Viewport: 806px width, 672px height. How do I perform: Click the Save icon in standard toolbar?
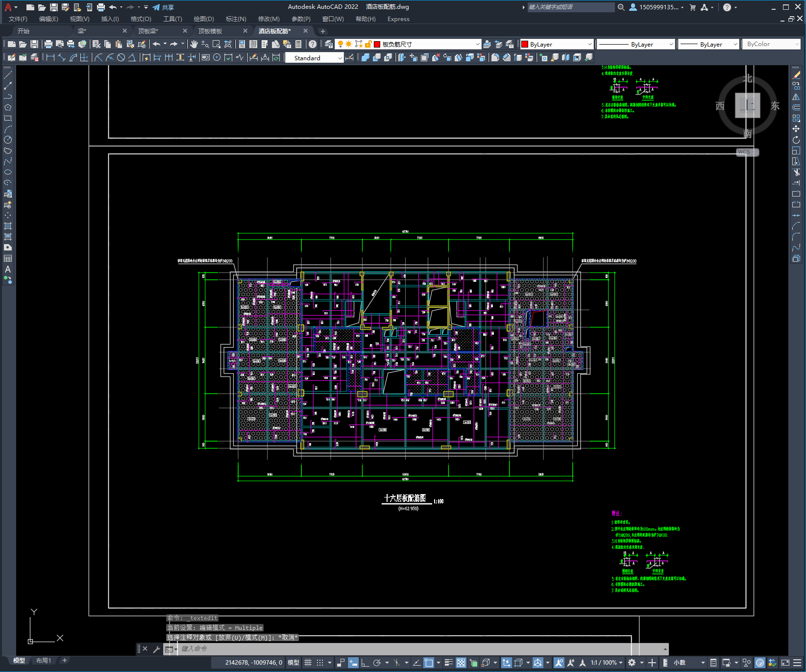pyautogui.click(x=34, y=44)
